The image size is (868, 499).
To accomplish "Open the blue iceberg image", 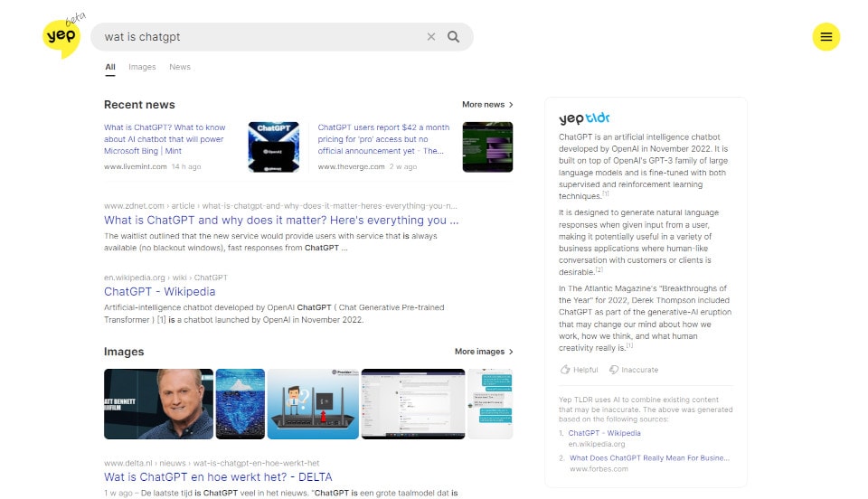I will pos(241,404).
